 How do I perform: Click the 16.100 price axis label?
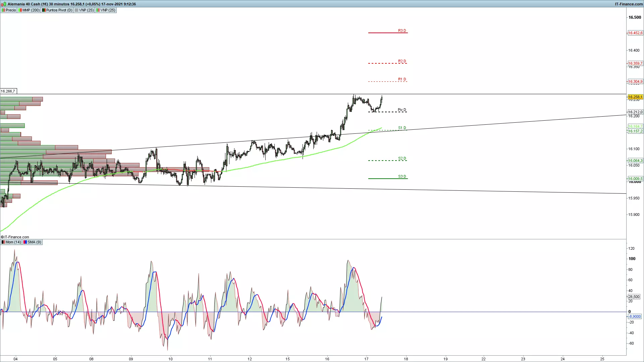(x=634, y=149)
